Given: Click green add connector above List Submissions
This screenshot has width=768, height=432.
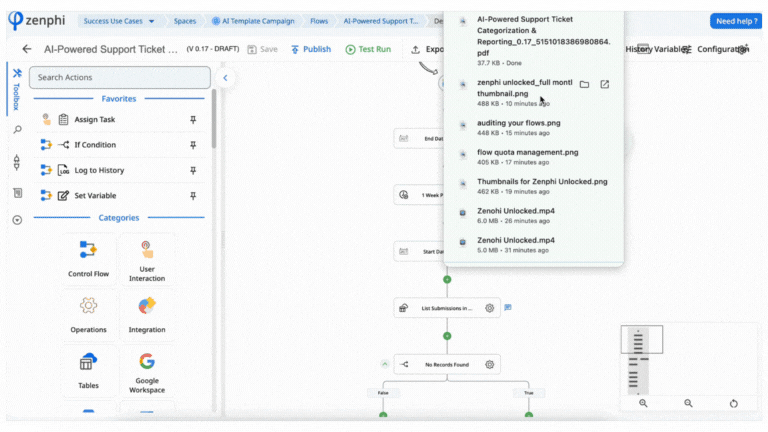Looking at the screenshot, I should click(x=447, y=280).
